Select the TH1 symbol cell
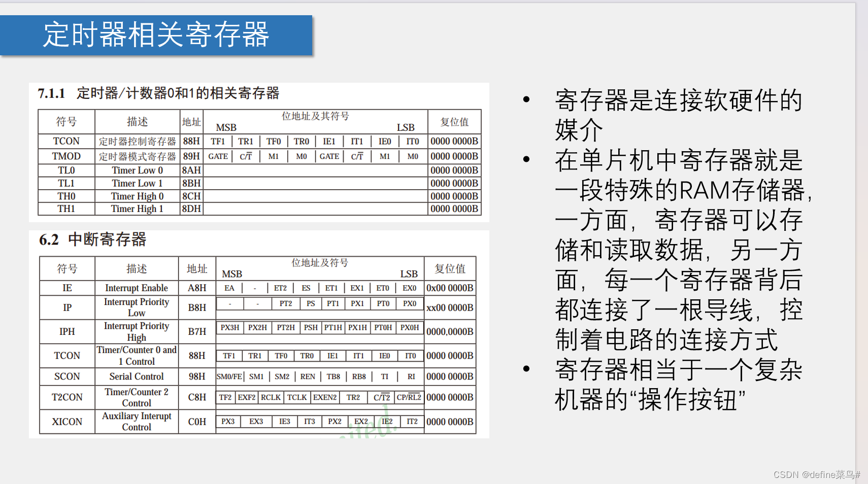The image size is (868, 484). (66, 209)
